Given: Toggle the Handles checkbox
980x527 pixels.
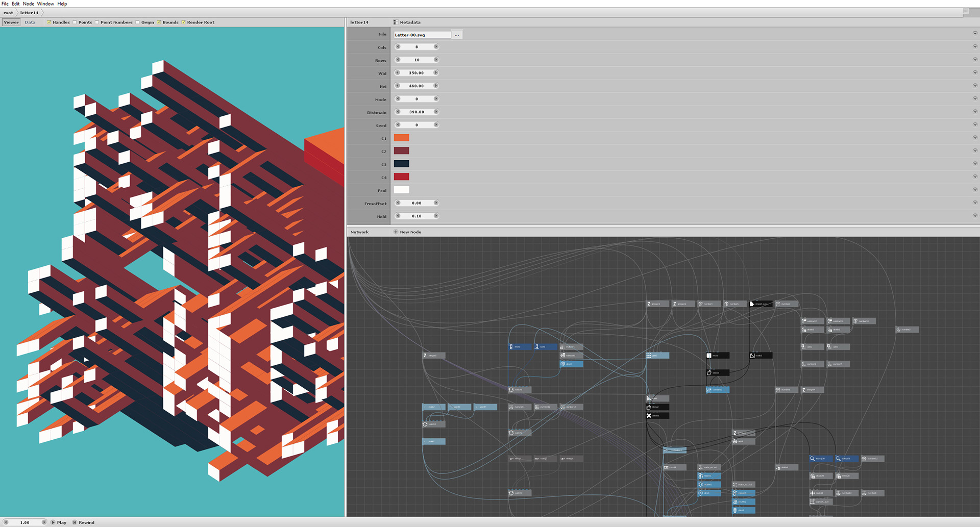Looking at the screenshot, I should tap(49, 22).
